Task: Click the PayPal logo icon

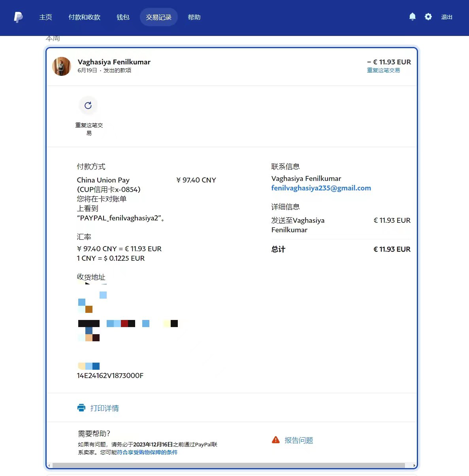Action: coord(18,17)
